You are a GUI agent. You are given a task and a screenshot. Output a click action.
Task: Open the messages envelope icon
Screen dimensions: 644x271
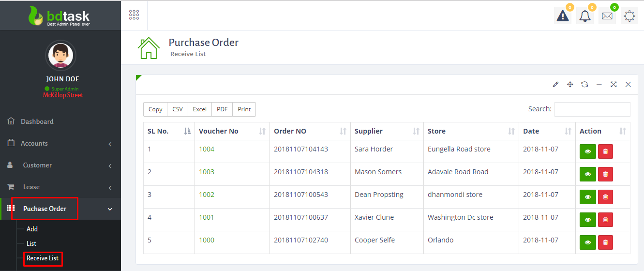[x=607, y=16]
